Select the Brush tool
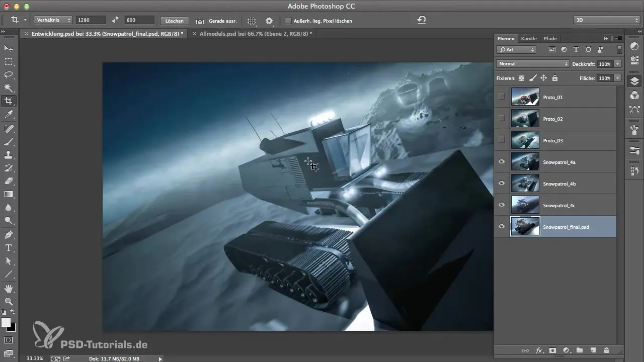This screenshot has width=644, height=362. point(9,142)
